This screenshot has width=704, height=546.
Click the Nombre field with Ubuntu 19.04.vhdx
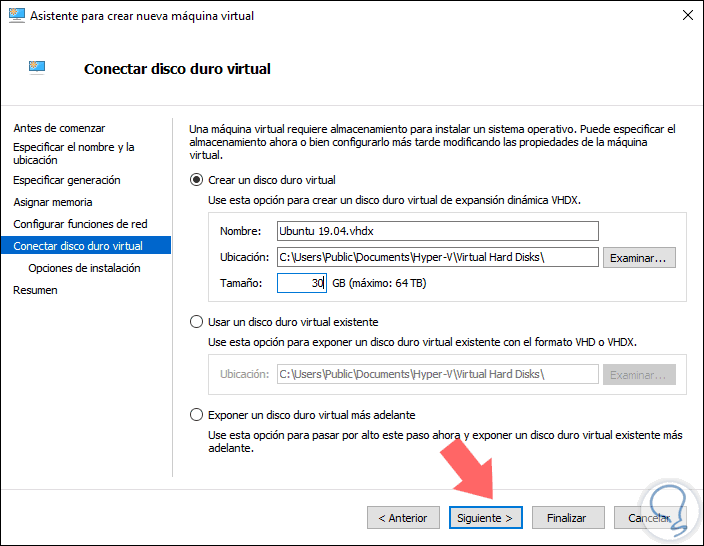[x=437, y=231]
